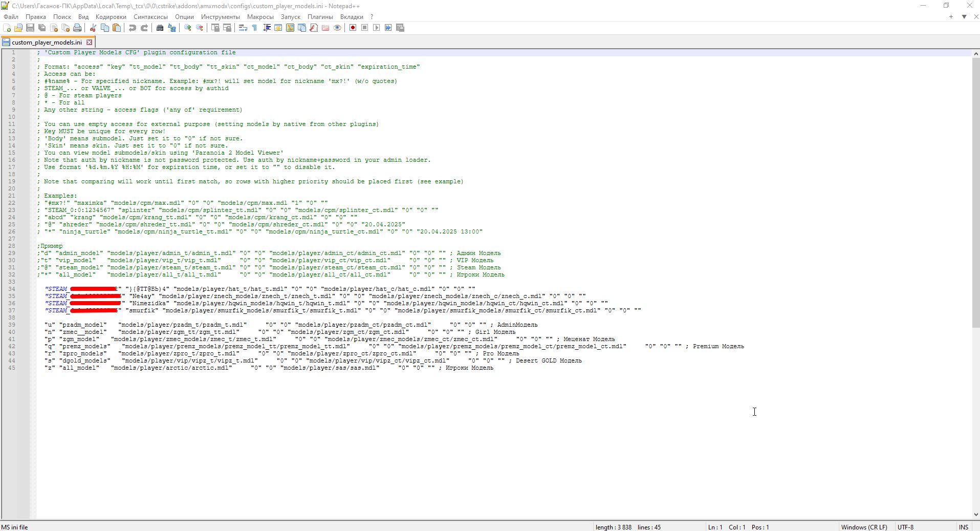Image resolution: width=980 pixels, height=531 pixels.
Task: Click the Save file toolbar icon
Action: (x=30, y=28)
